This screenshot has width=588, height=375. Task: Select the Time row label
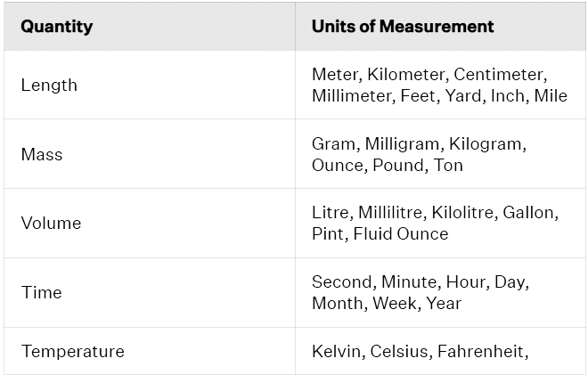click(x=41, y=292)
